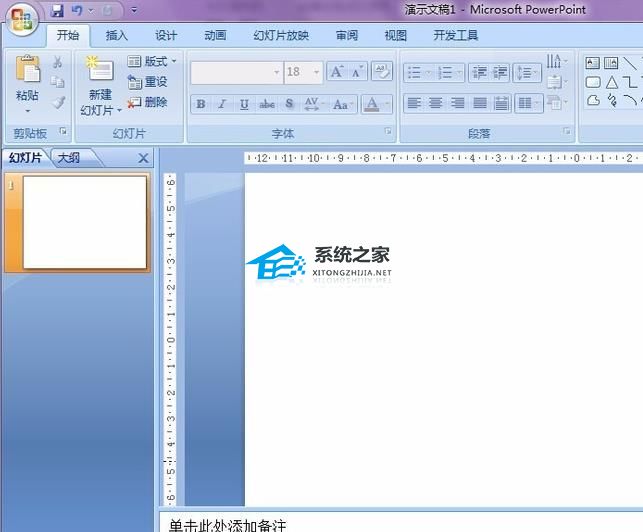The image size is (643, 532).
Task: Redo action in quick access toolbar
Action: pos(107,11)
